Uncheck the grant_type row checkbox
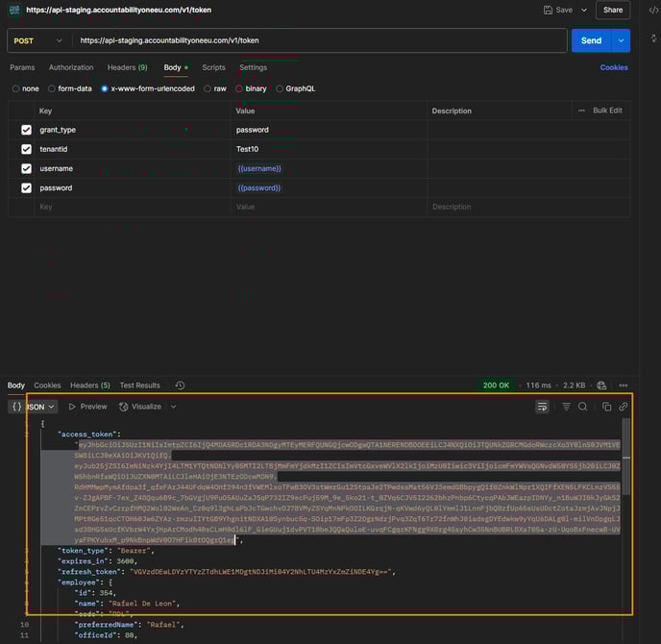 (26, 130)
